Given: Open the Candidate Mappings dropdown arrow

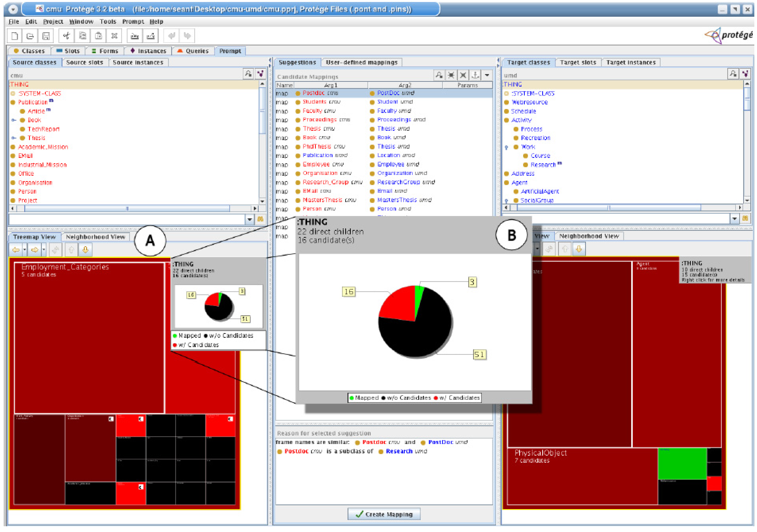Looking at the screenshot, I should click(487, 75).
